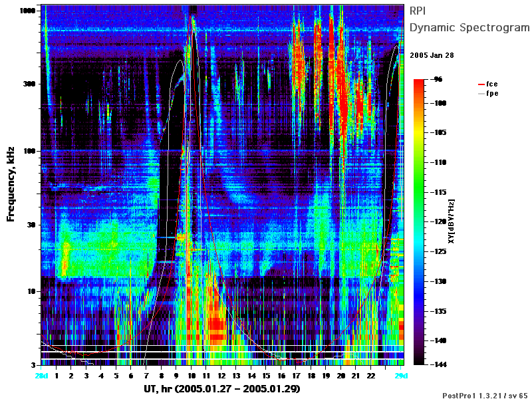Click the Frequency, kHz axis title
The image size is (532, 399).
(11, 184)
